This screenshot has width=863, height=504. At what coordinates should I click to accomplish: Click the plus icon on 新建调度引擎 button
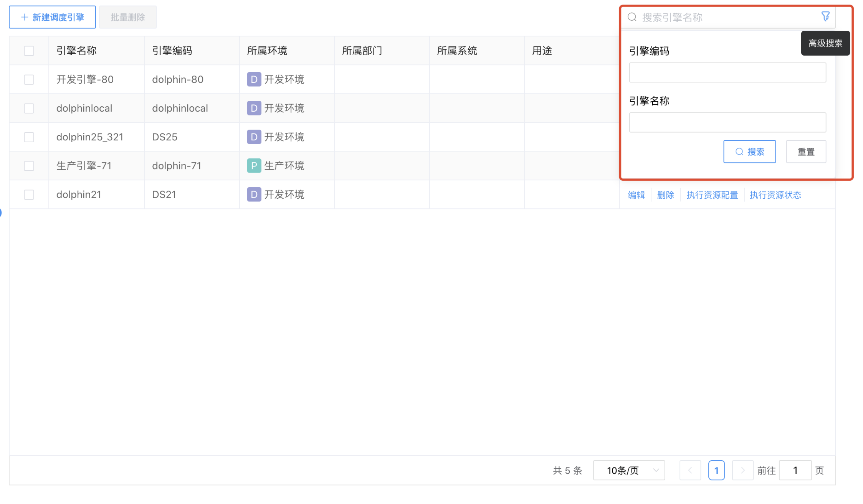coord(25,17)
